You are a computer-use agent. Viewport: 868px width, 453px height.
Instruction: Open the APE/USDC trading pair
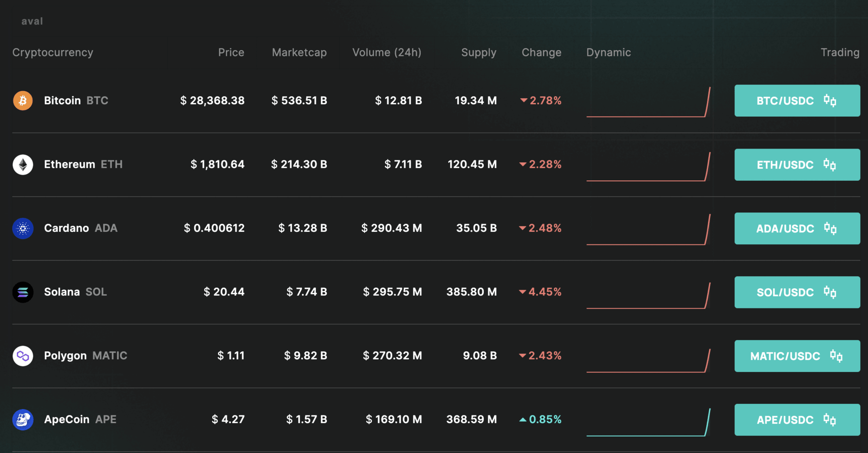[x=797, y=420]
